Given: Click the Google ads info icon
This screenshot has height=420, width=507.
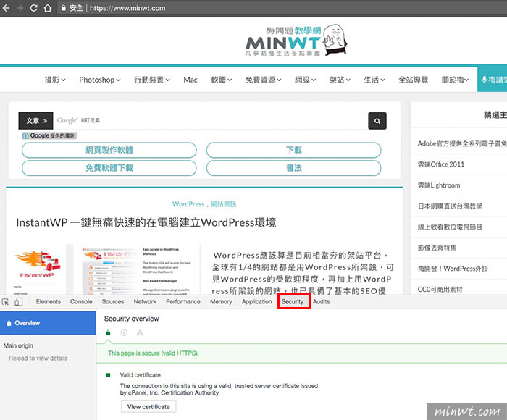Looking at the screenshot, I should (25, 136).
